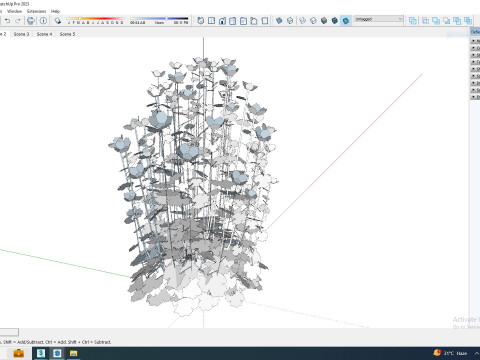Open the Print icon in toolbar
The height and width of the screenshot is (360, 480).
[31, 21]
